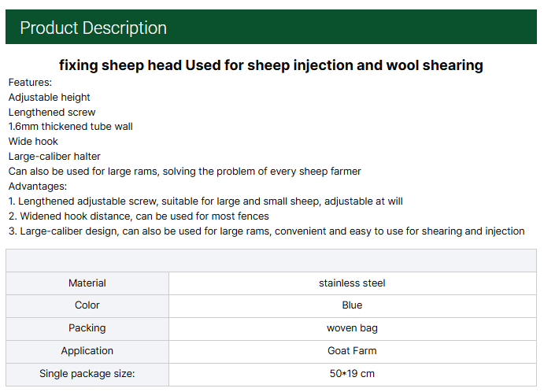Click the 50*19 cm package size value
544x392 pixels.
pyautogui.click(x=352, y=374)
